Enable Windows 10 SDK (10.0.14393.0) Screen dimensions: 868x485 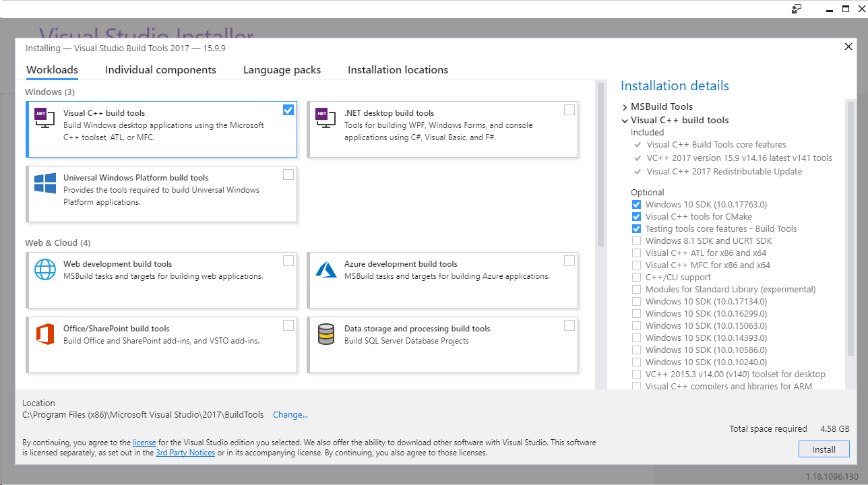click(636, 338)
